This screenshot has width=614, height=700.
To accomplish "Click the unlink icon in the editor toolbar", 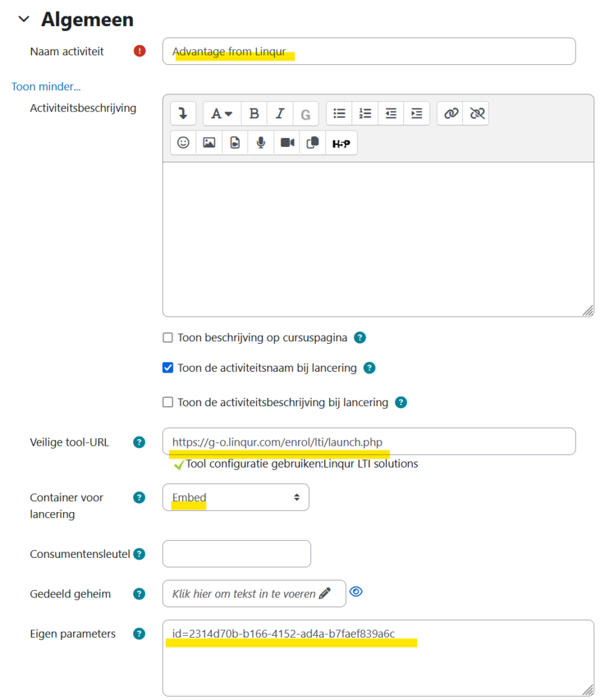I will tap(477, 113).
